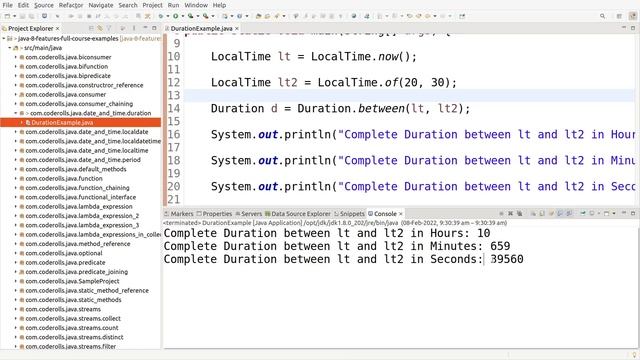Switch to the Snippets tab
The width and height of the screenshot is (640, 360).
pos(349,214)
